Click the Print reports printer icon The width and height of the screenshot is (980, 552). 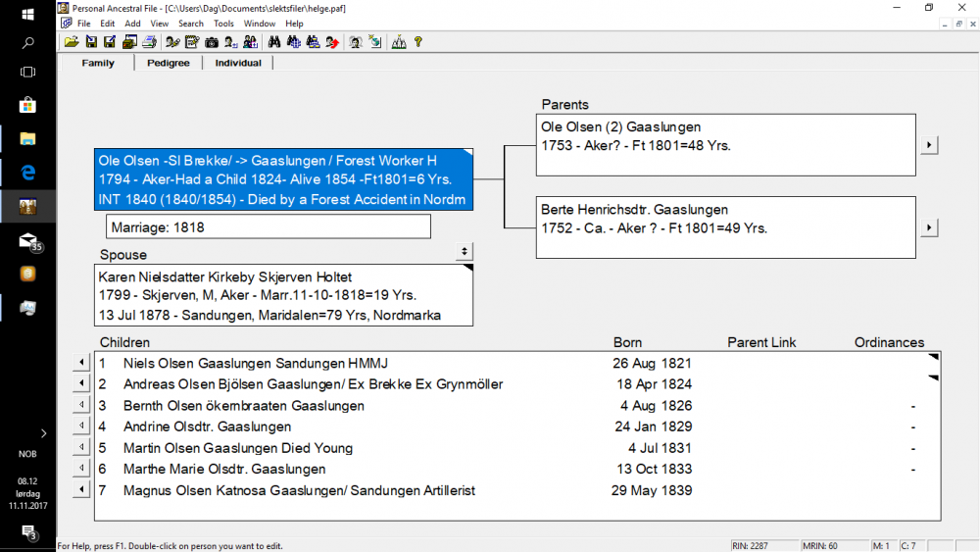pyautogui.click(x=149, y=42)
